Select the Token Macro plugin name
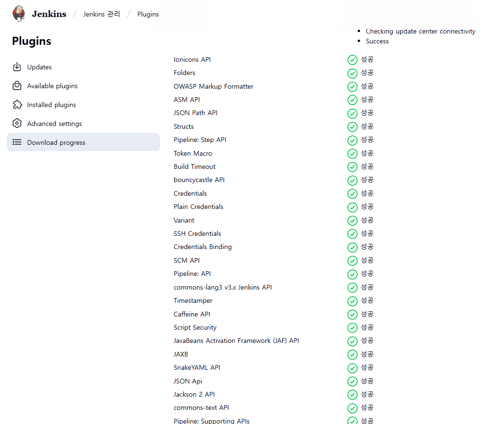Image resolution: width=504 pixels, height=424 pixels. tap(193, 153)
